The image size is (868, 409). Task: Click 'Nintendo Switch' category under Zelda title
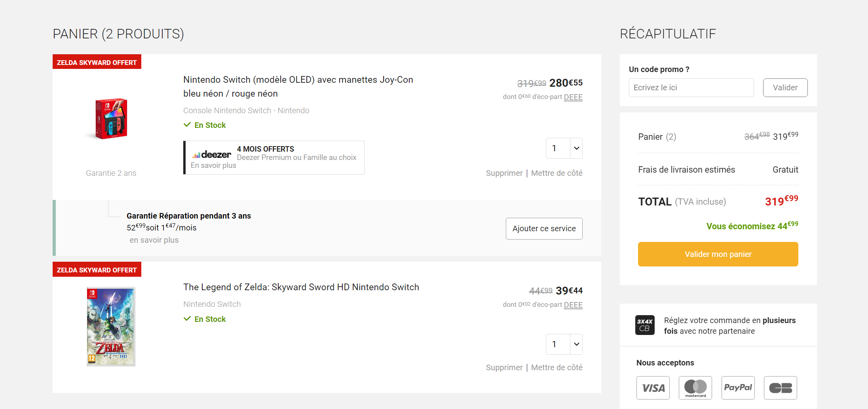click(x=212, y=304)
